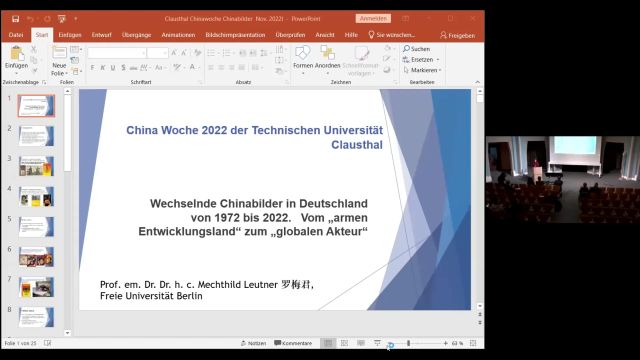
Task: Switch to slide sorter view icon
Action: [x=344, y=343]
